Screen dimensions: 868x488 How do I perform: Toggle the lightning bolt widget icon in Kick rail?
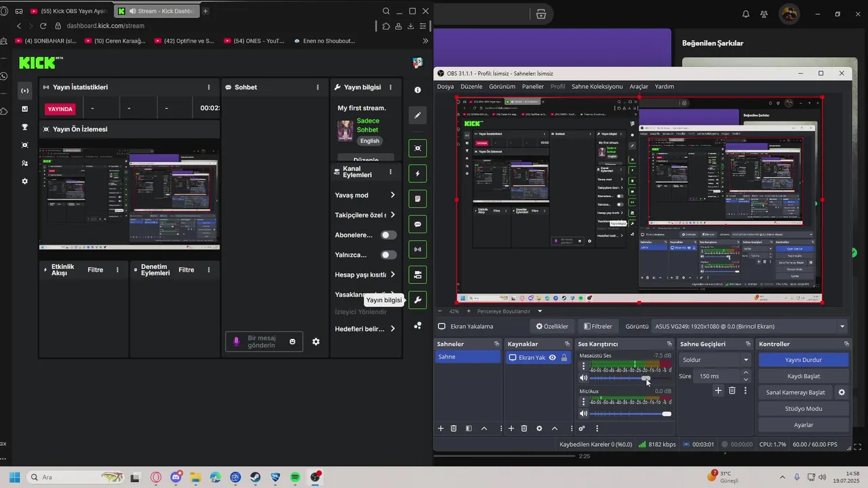pos(418,174)
